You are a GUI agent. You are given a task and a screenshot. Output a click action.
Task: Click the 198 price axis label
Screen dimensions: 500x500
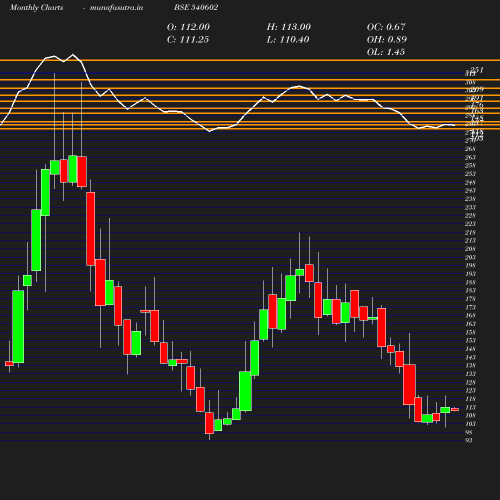(x=470, y=265)
